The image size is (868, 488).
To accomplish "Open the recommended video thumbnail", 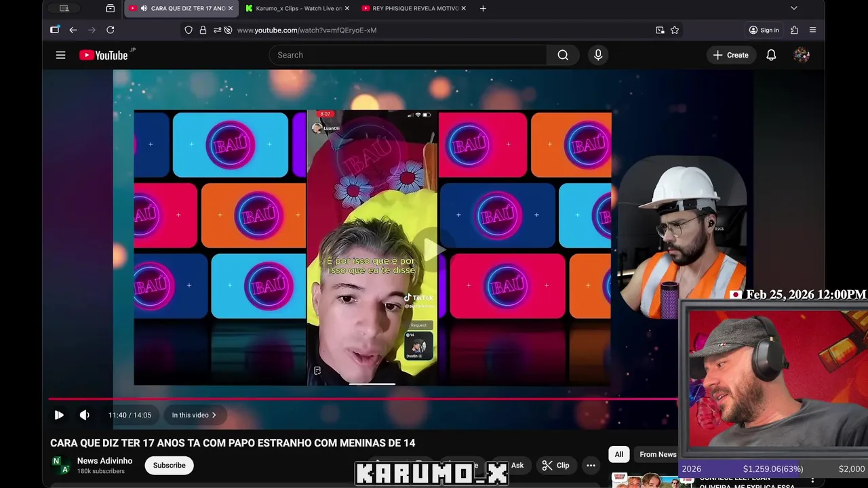I will 652,481.
